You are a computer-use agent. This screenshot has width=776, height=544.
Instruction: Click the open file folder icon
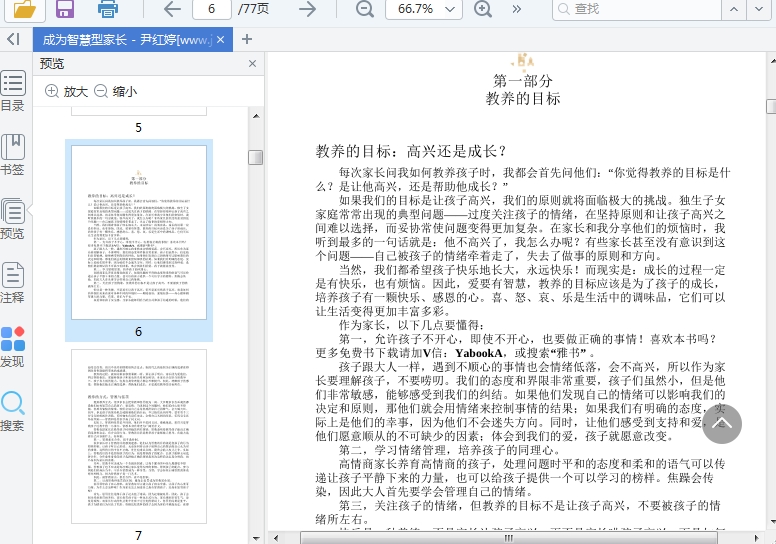26,9
